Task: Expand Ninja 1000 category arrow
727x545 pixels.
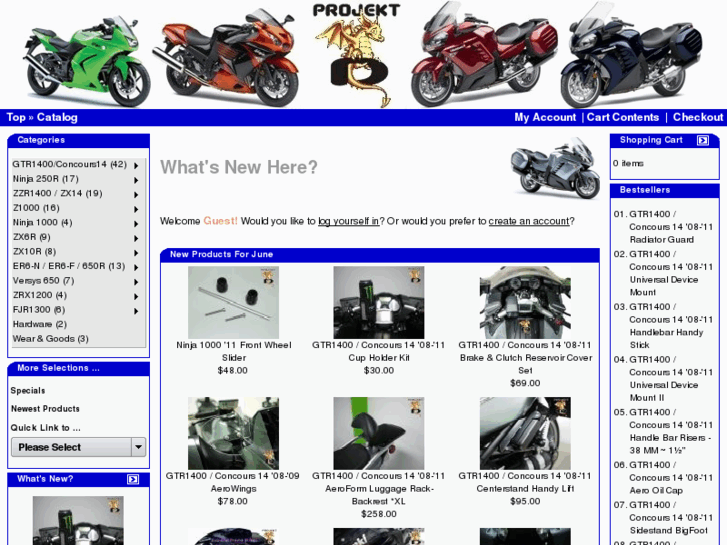Action: pyautogui.click(x=136, y=224)
